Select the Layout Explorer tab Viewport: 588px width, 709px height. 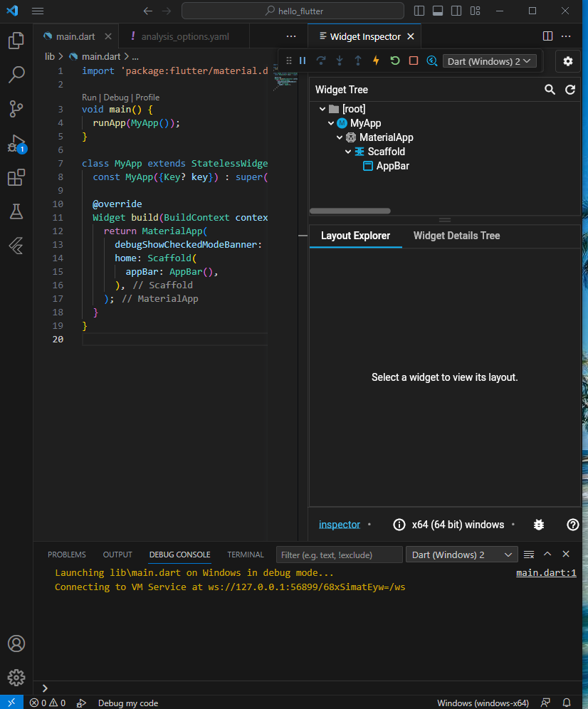tap(355, 236)
